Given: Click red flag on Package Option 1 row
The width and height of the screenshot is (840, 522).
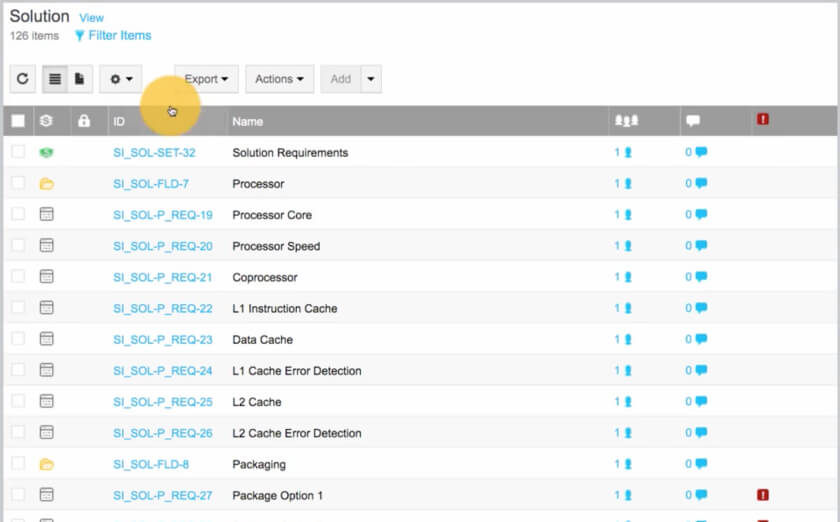Looking at the screenshot, I should tap(763, 495).
